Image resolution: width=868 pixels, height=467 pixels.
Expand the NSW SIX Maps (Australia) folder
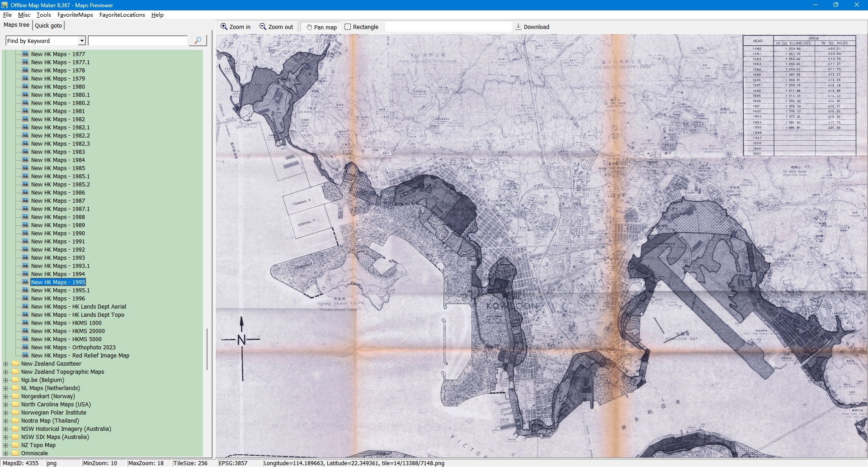(x=6, y=437)
